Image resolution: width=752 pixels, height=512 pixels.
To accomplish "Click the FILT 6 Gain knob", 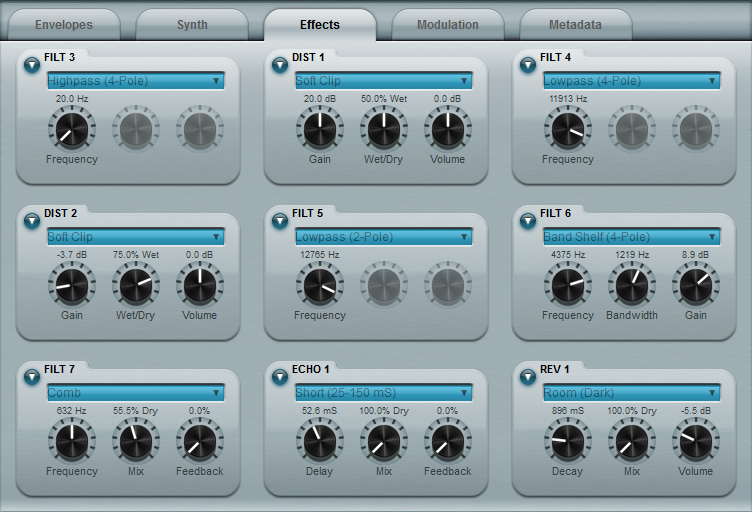I will [x=696, y=285].
